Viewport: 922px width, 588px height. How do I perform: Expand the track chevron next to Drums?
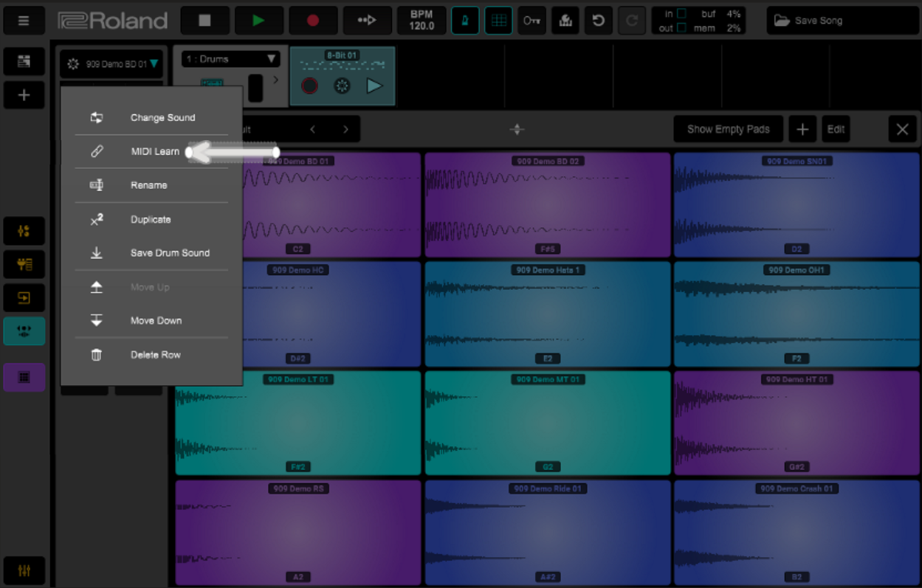tap(275, 79)
